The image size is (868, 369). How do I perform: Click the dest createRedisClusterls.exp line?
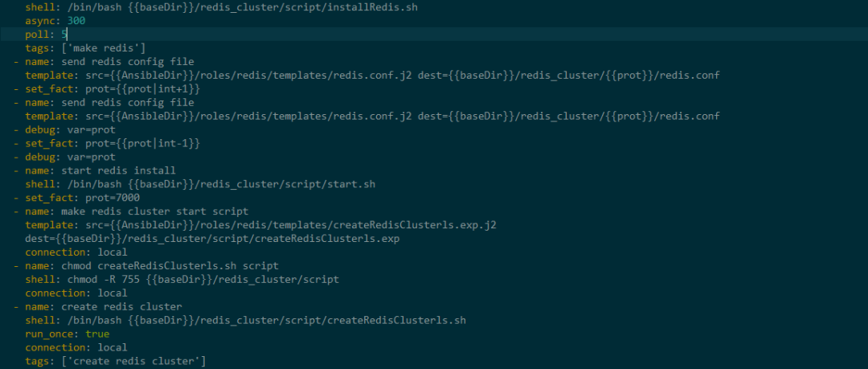tap(212, 238)
